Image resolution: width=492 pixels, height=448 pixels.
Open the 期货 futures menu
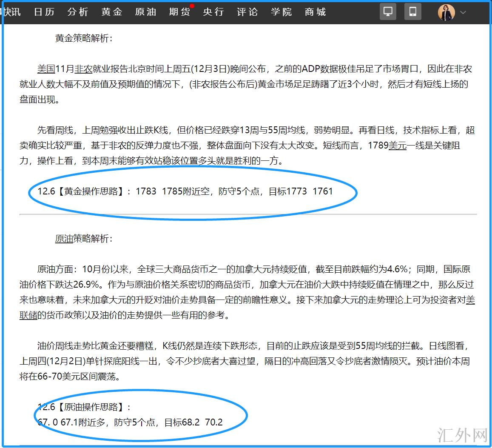[x=179, y=12]
